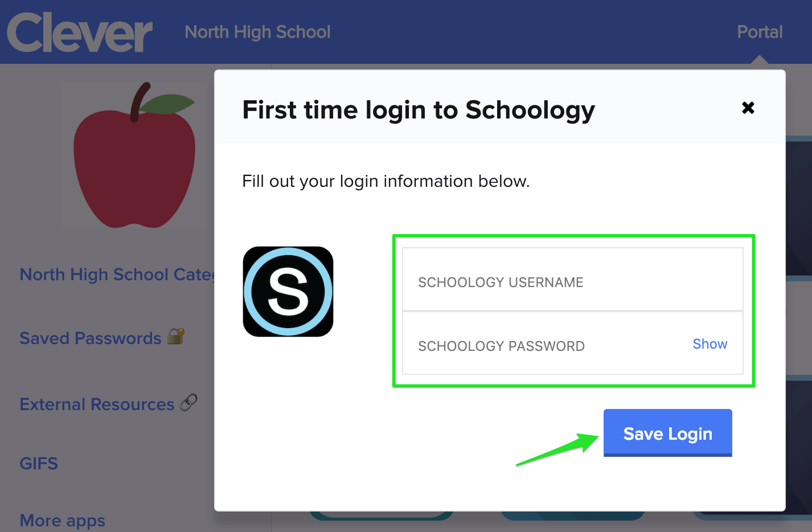Image resolution: width=812 pixels, height=532 pixels.
Task: Click the green arrow pointing at Save Login
Action: pos(557,450)
